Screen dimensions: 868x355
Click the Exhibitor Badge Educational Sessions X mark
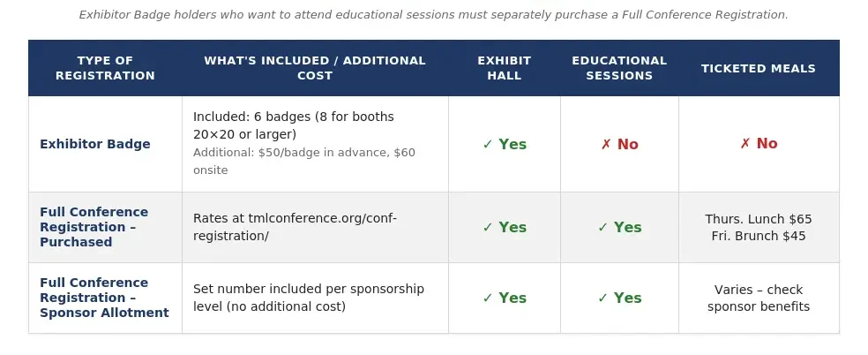[619, 144]
